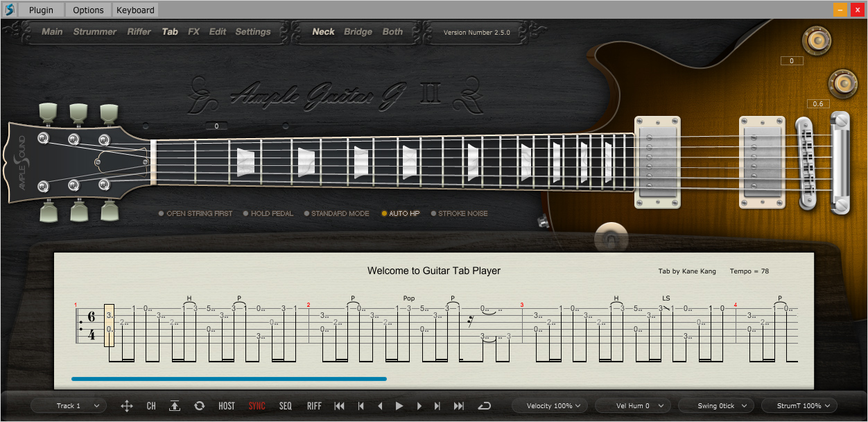Go to the next bar
Image resolution: width=868 pixels, height=422 pixels.
tap(437, 406)
